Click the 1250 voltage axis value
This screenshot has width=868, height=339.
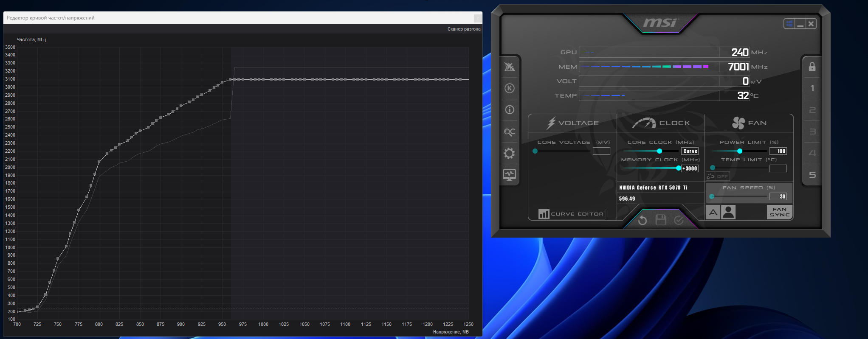(468, 324)
